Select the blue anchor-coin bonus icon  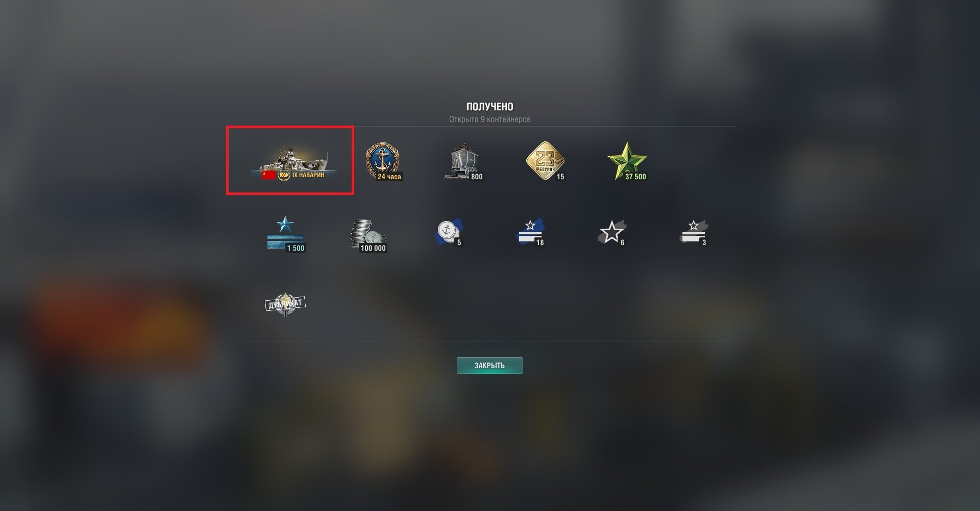pos(449,232)
